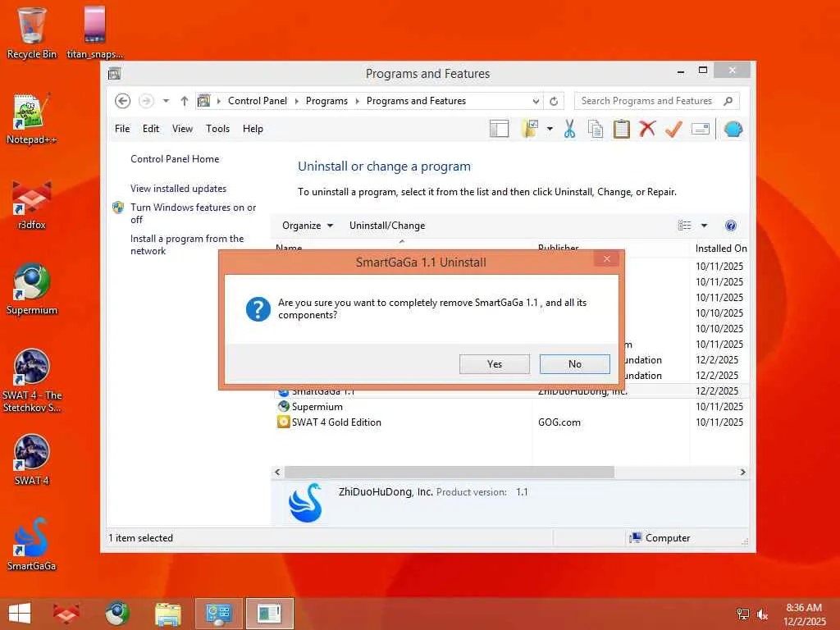The image size is (840, 630).
Task: Click the Copy toolbar icon
Action: coord(596,129)
